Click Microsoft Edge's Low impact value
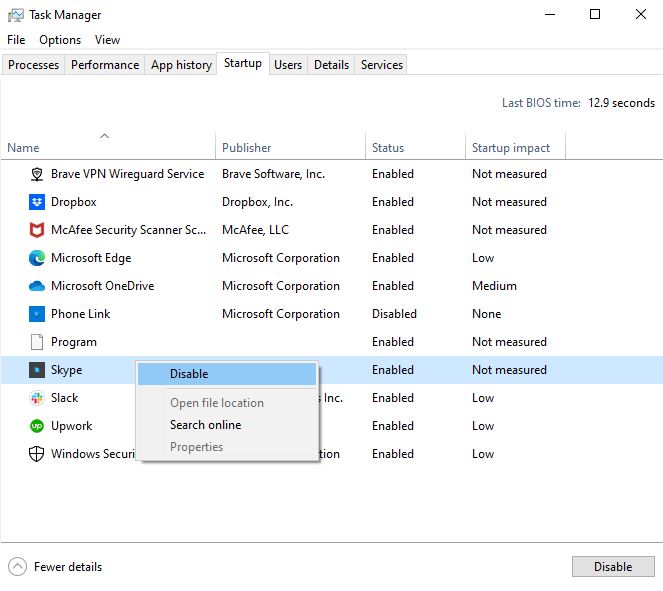Screen dimensions: 663x591 483,258
